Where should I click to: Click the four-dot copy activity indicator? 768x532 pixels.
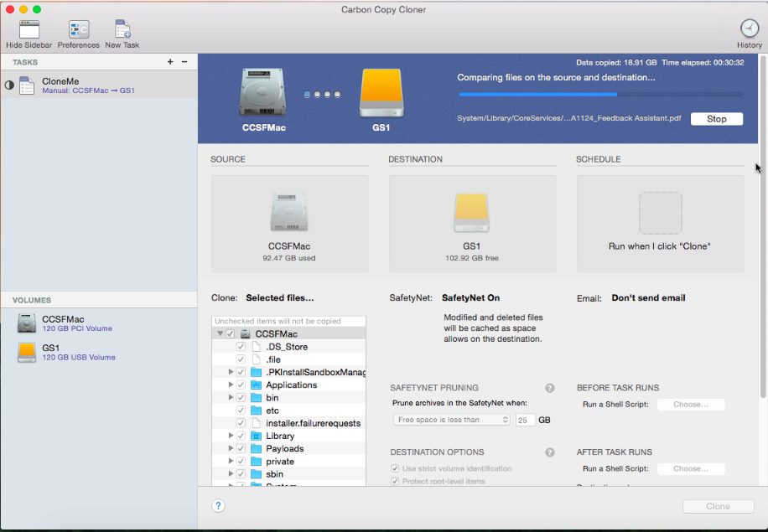pyautogui.click(x=322, y=95)
